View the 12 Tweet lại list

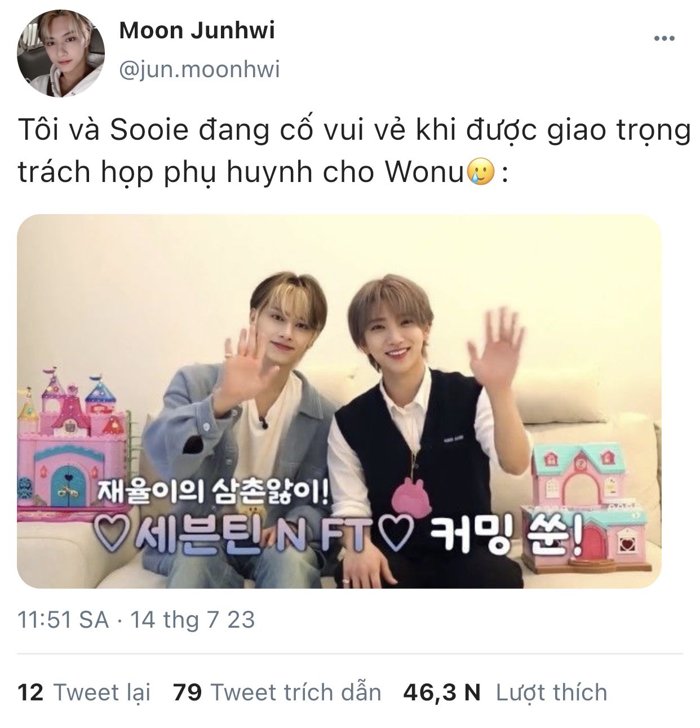click(85, 693)
